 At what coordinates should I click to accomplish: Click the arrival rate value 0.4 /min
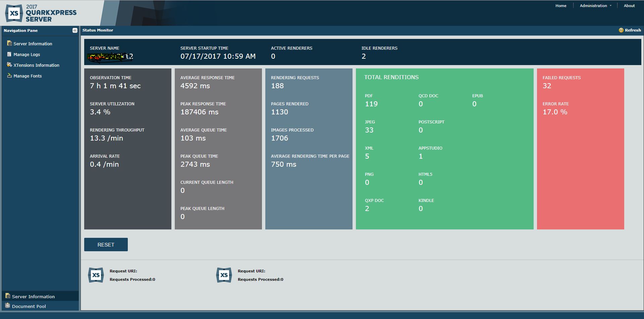click(x=104, y=164)
